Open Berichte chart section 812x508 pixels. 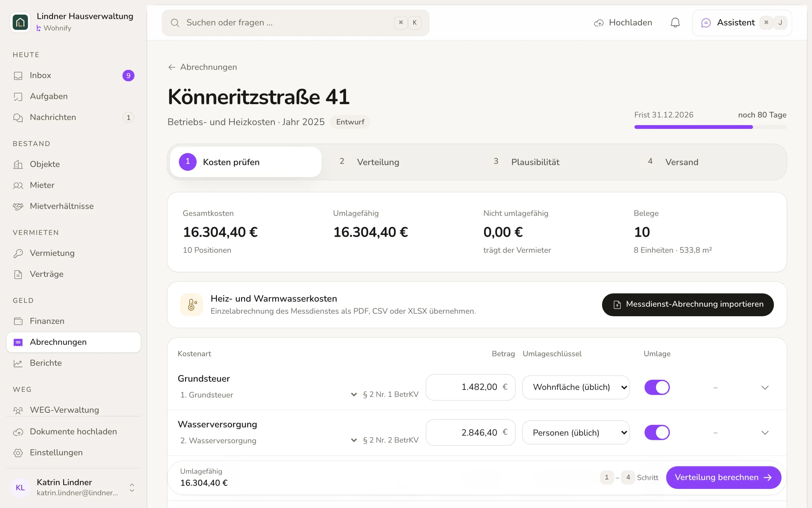(74, 363)
